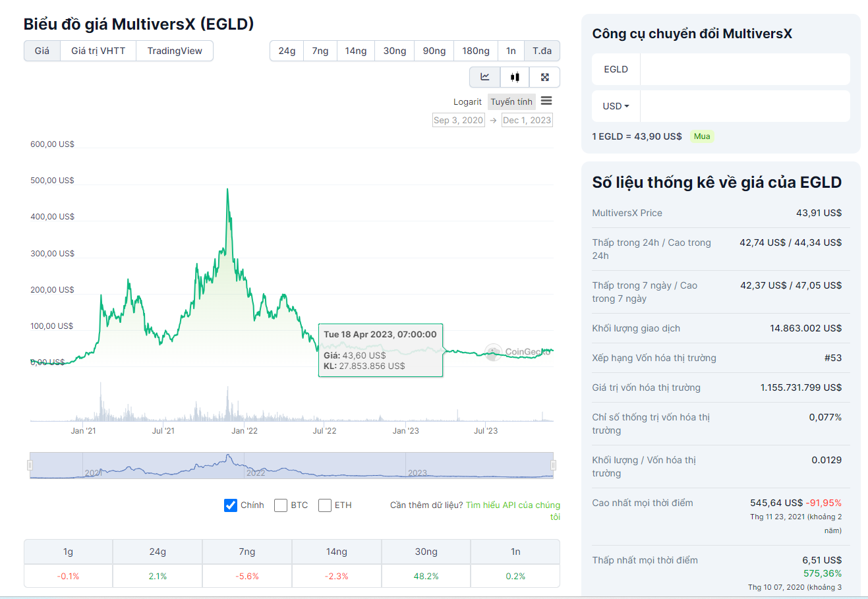Screen dimensions: 868x599
Task: Click the 1g column header
Action: (x=68, y=552)
